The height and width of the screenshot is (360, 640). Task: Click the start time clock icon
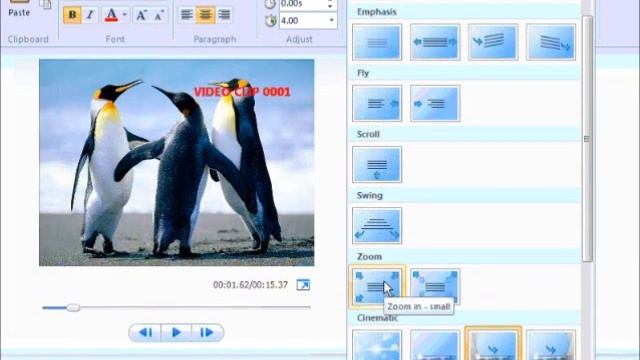pos(270,4)
